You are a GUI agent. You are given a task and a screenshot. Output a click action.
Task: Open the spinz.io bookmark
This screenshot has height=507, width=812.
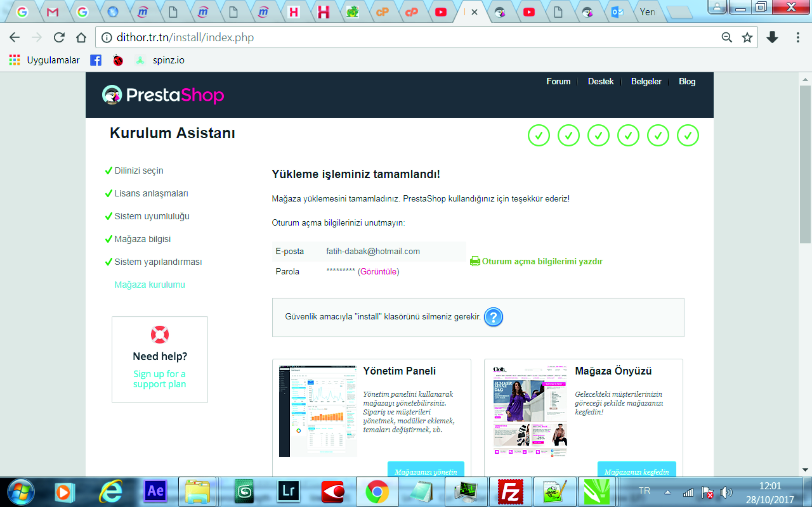(x=160, y=60)
